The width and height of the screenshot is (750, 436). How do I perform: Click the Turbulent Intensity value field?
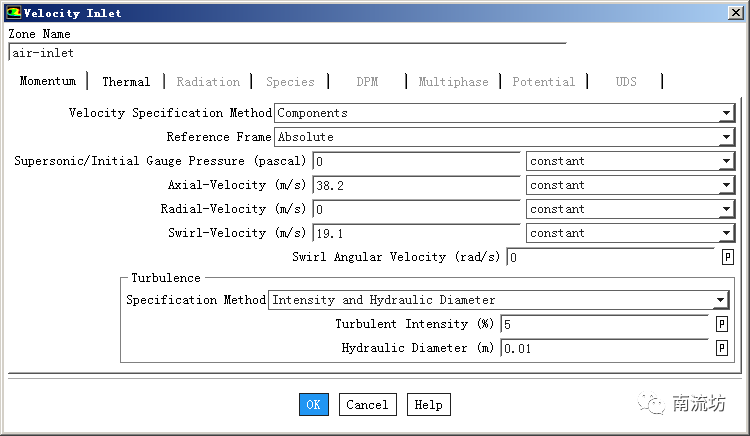(605, 324)
